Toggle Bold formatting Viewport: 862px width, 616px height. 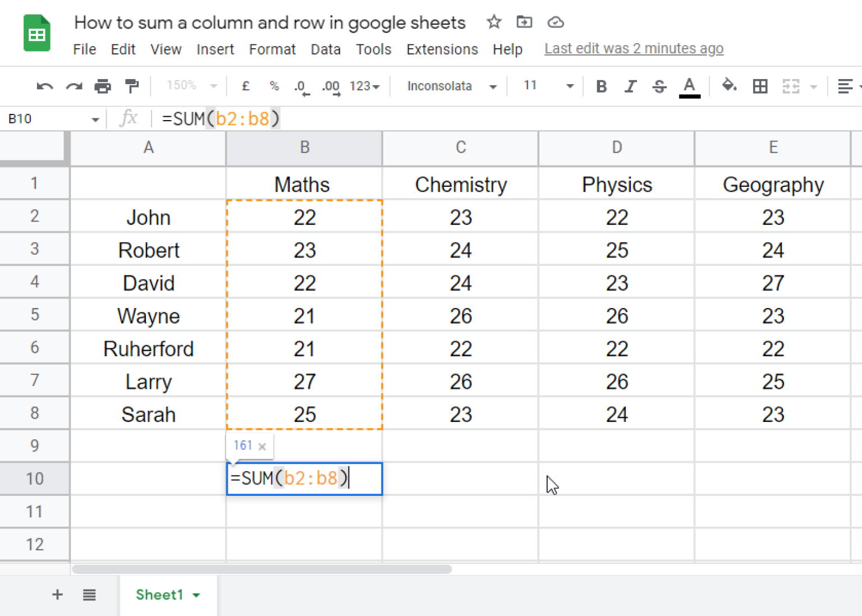[x=601, y=86]
